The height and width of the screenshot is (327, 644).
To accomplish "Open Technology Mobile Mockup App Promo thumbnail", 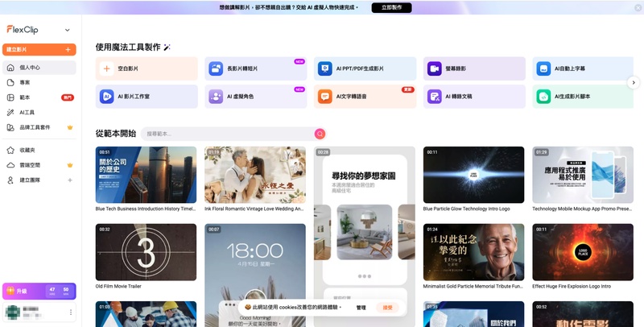I will point(583,175).
